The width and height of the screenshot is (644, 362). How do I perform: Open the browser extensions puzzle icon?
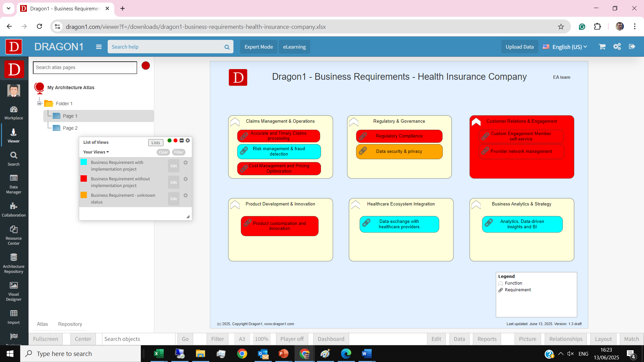[597, 27]
